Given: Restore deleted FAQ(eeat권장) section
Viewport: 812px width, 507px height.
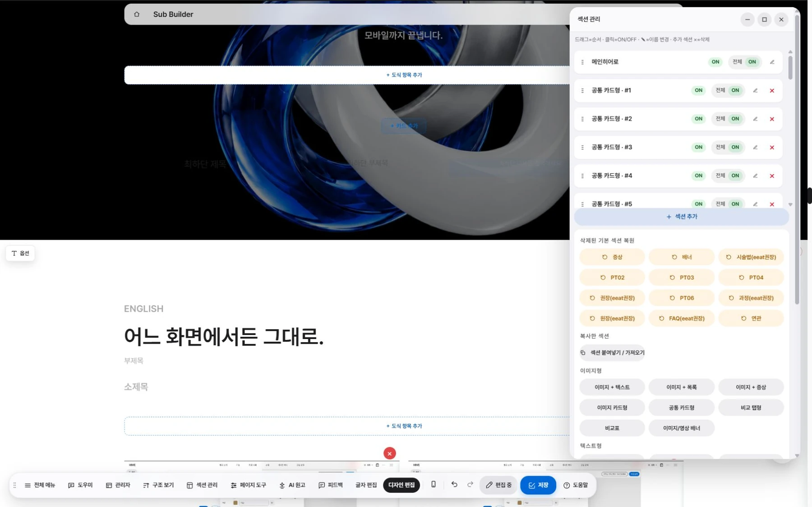Looking at the screenshot, I should coord(682,318).
